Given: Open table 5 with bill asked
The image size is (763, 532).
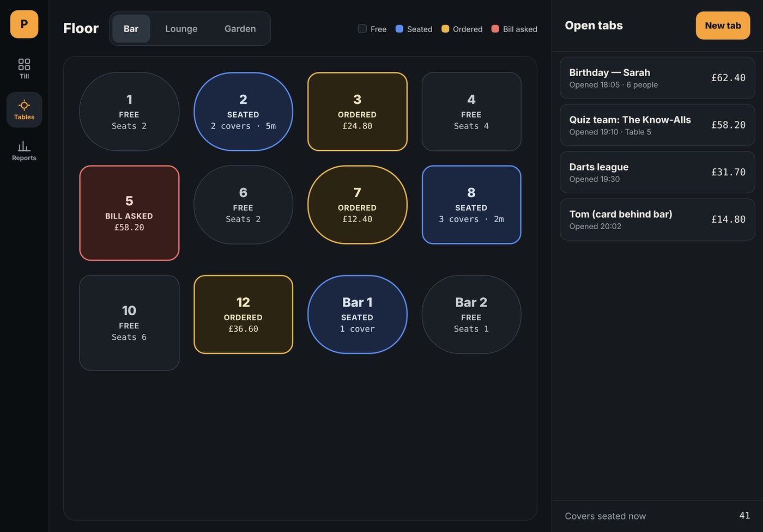Looking at the screenshot, I should [x=129, y=213].
